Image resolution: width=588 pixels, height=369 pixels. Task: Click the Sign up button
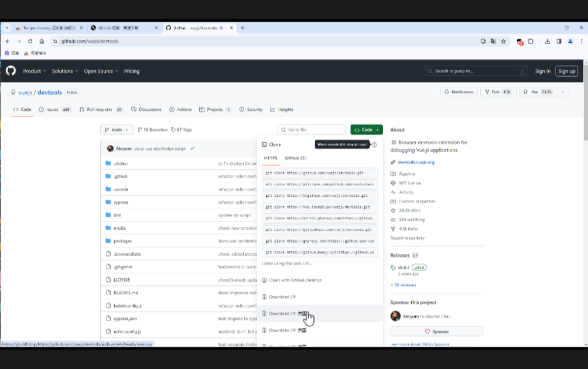(x=566, y=71)
